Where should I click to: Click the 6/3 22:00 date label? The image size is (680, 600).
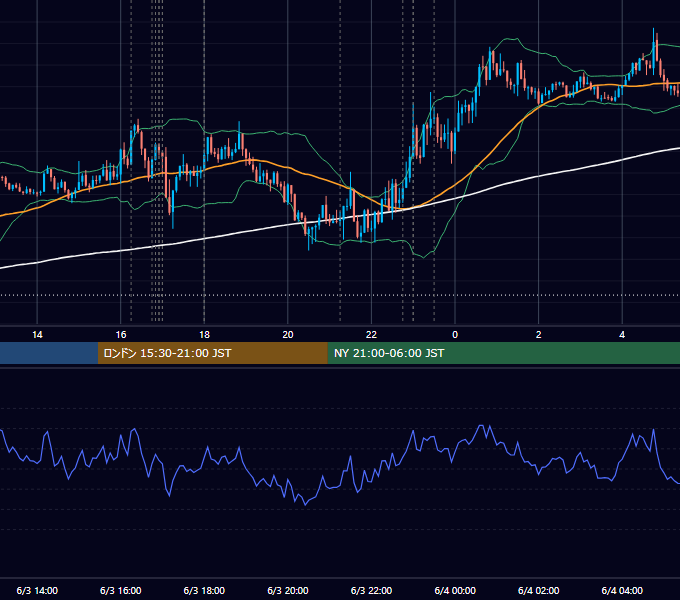point(371,590)
